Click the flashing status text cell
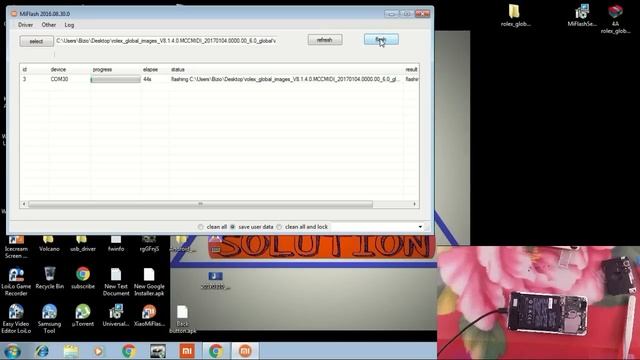 coord(285,79)
